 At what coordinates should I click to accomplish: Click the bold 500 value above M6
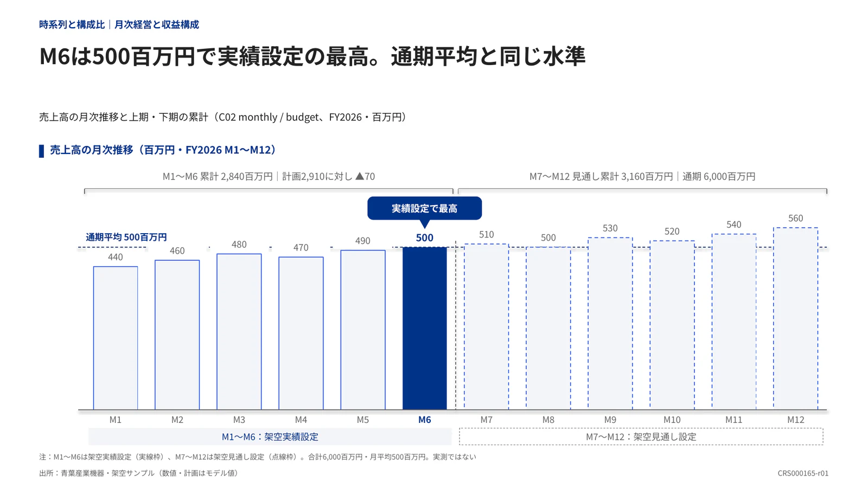pos(425,237)
